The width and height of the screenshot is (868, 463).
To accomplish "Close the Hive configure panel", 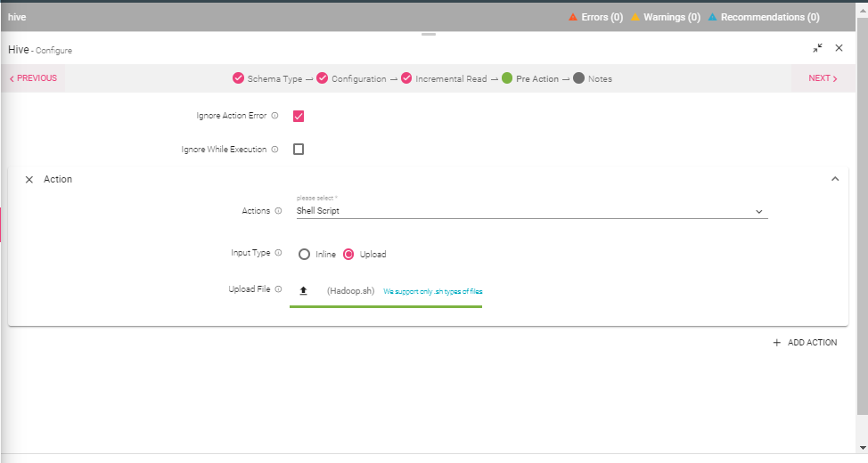I will click(x=839, y=48).
